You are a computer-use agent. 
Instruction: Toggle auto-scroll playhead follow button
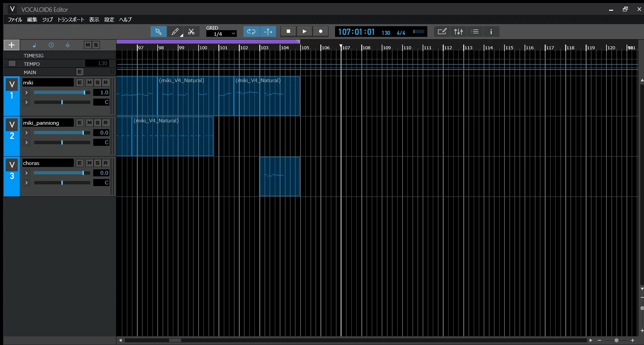pos(268,32)
